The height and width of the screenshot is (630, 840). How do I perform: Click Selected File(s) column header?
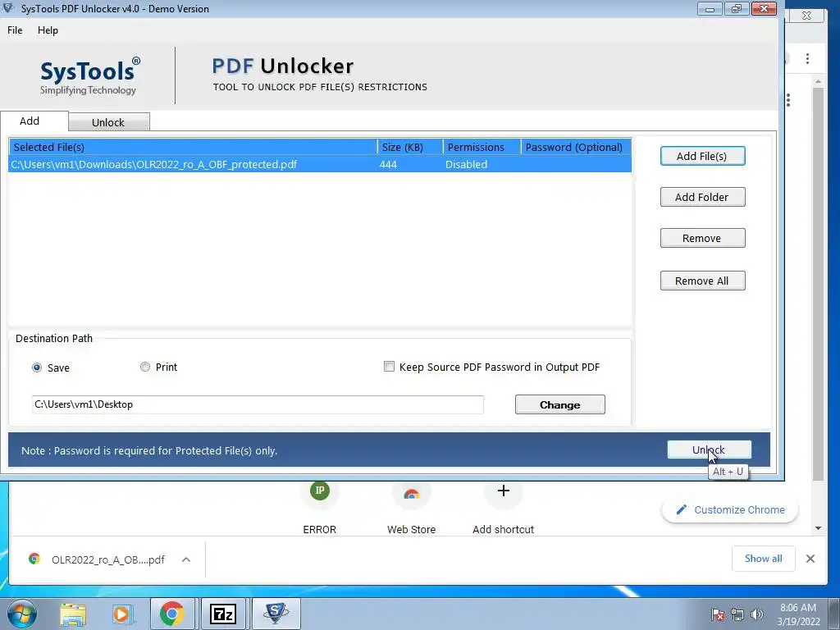pos(193,147)
